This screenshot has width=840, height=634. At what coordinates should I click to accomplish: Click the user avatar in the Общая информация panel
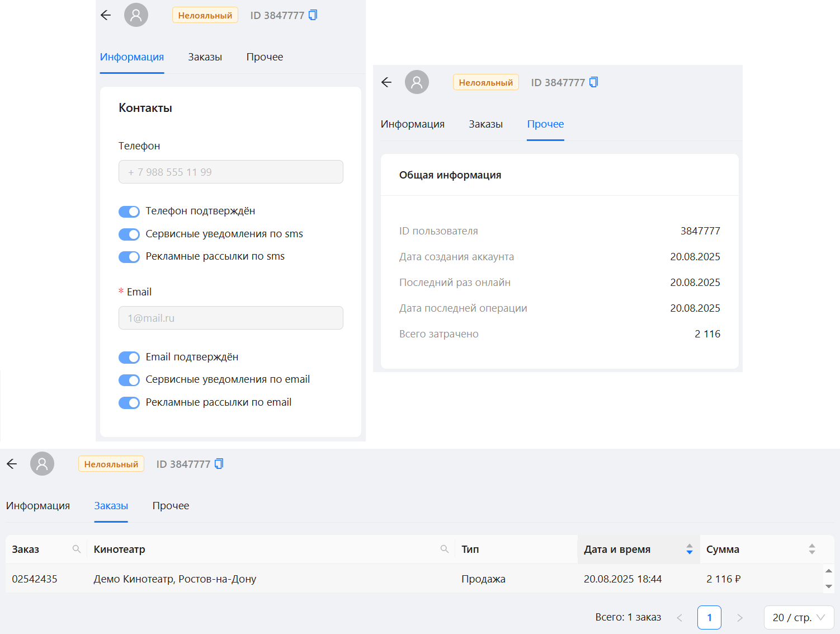[x=417, y=82]
